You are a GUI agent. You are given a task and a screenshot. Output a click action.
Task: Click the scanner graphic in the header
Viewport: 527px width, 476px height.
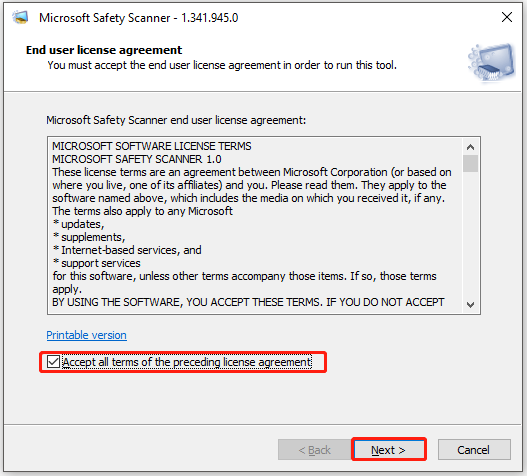pyautogui.click(x=491, y=63)
